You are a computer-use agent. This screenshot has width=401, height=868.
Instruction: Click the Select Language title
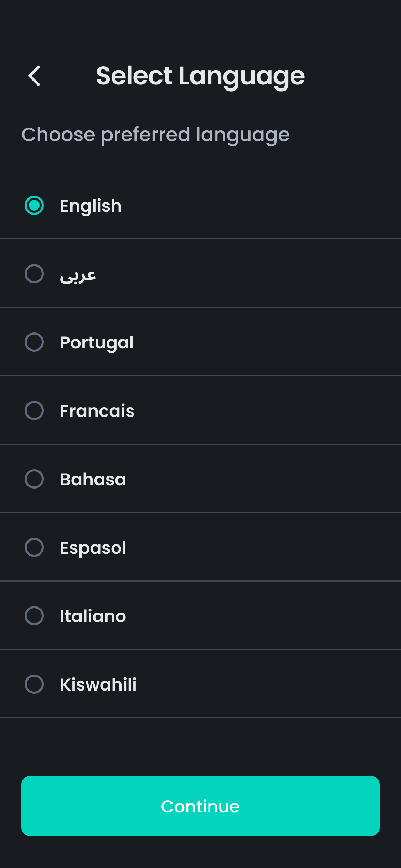click(200, 76)
